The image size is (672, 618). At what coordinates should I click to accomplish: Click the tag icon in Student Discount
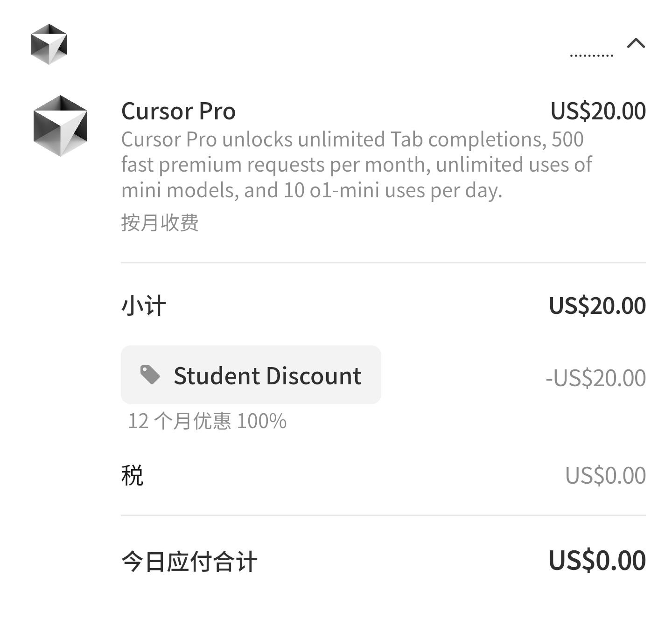pyautogui.click(x=150, y=375)
